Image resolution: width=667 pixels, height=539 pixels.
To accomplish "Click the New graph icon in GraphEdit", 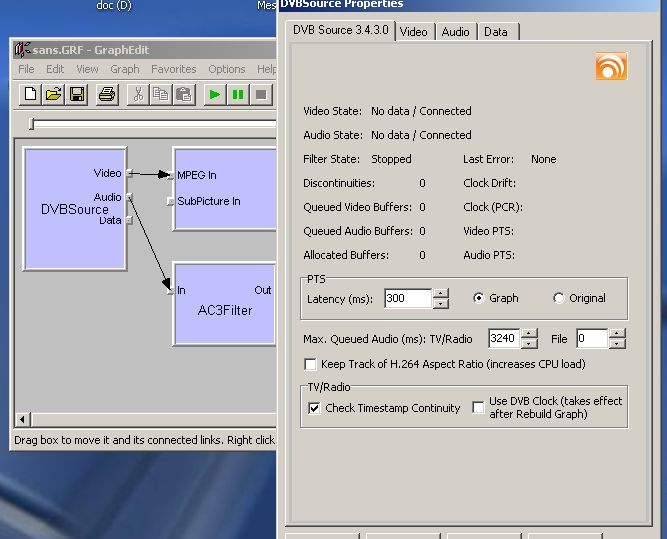I will coord(30,94).
